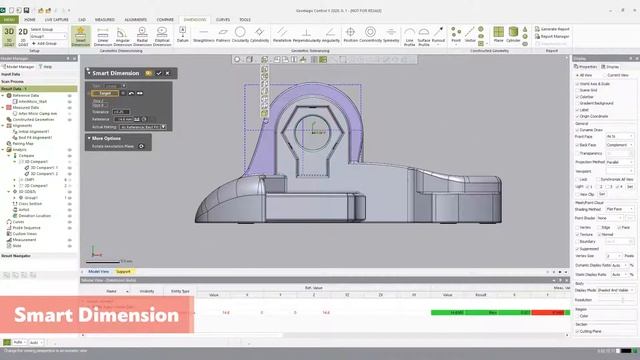Enable the Gradient Background checkbox
Image resolution: width=640 pixels, height=360 pixels.
578,103
